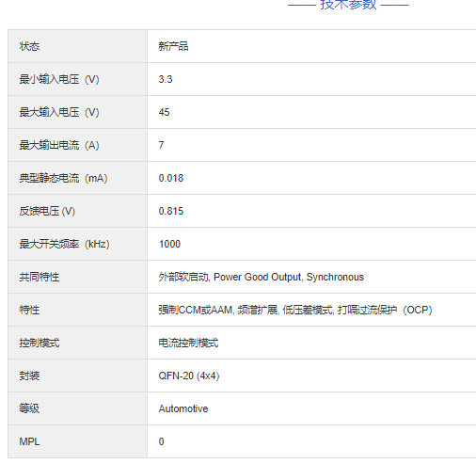Select the 状态 row label
Viewport: 476px width, 464px height.
coord(29,46)
